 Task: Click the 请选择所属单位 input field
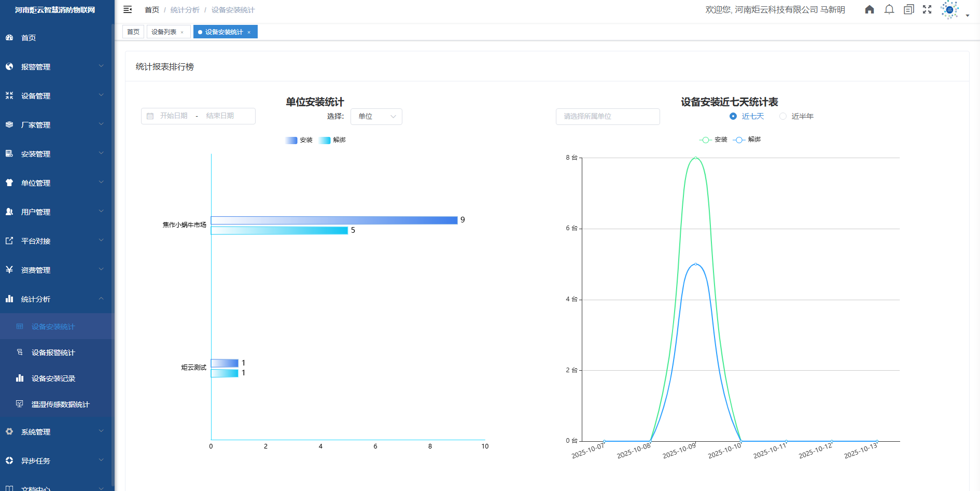[x=607, y=116]
